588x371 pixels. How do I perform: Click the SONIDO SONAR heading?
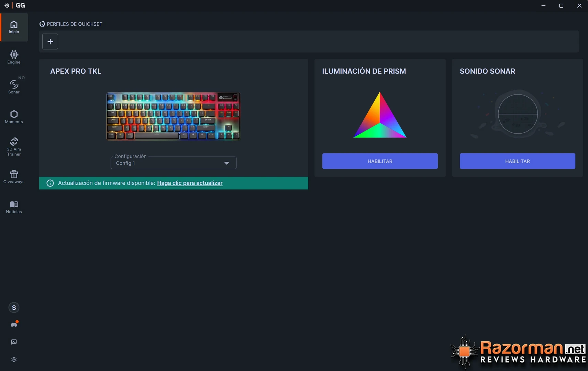pyautogui.click(x=487, y=71)
